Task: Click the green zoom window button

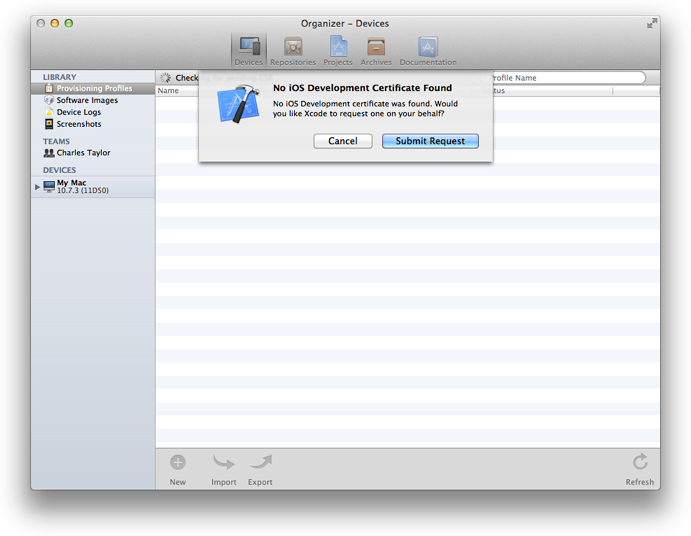Action: coord(69,23)
